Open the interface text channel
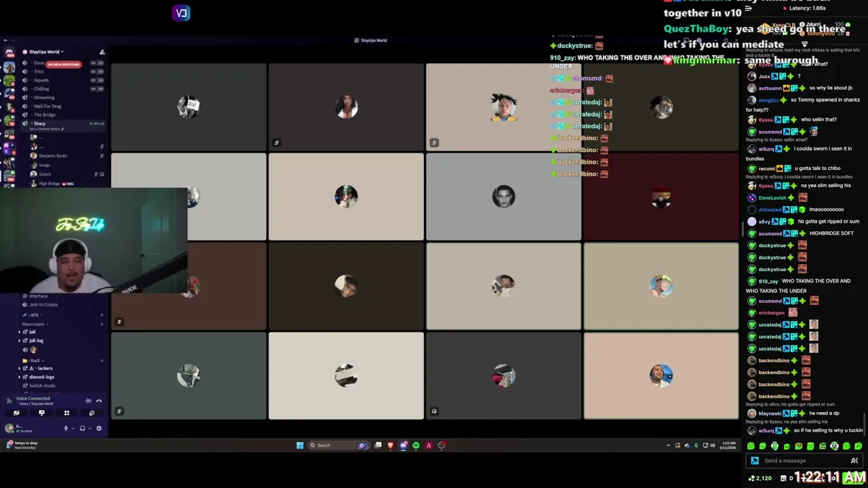This screenshot has width=868, height=488. point(39,296)
